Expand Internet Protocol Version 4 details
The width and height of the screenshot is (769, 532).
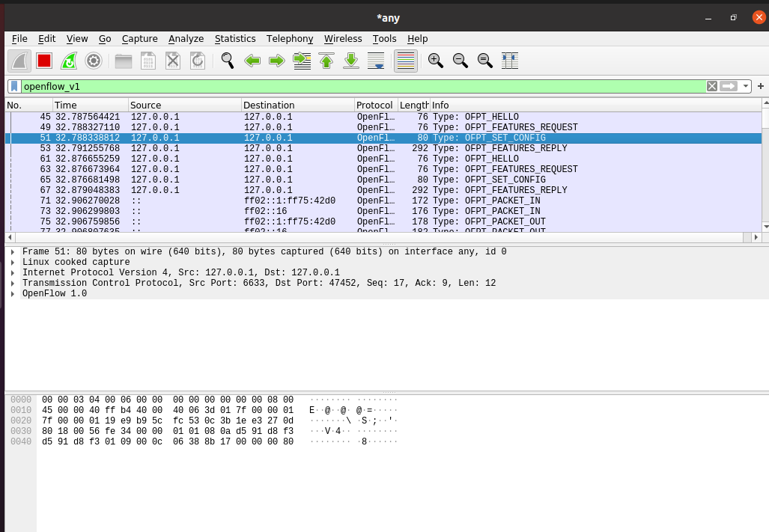tap(13, 273)
